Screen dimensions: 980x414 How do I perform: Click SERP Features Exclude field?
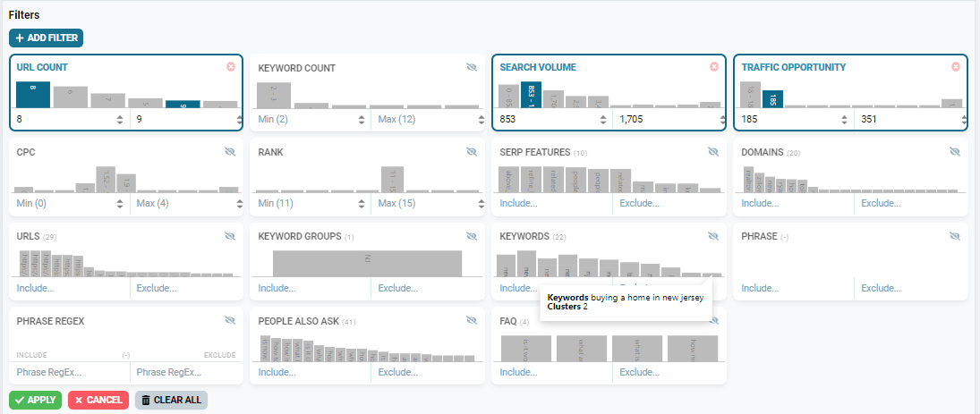coord(669,203)
